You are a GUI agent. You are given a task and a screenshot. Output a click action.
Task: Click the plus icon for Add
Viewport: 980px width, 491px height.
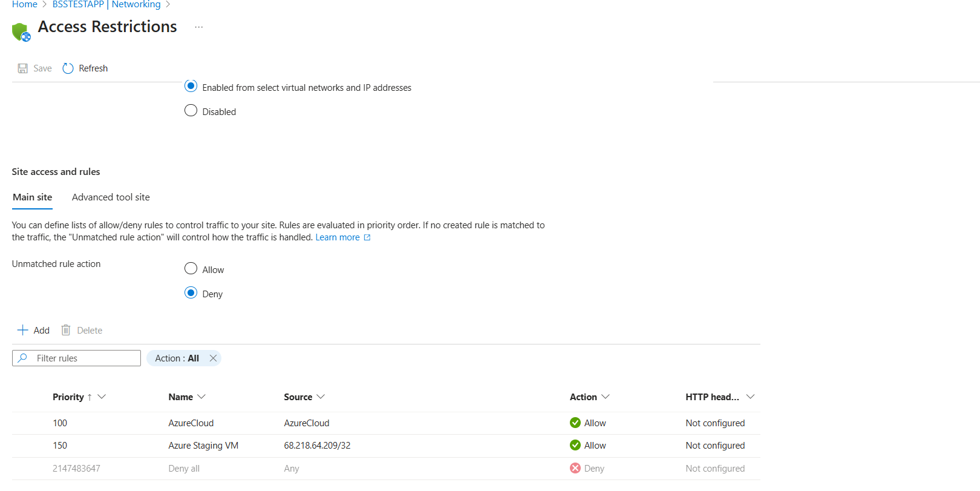point(22,330)
